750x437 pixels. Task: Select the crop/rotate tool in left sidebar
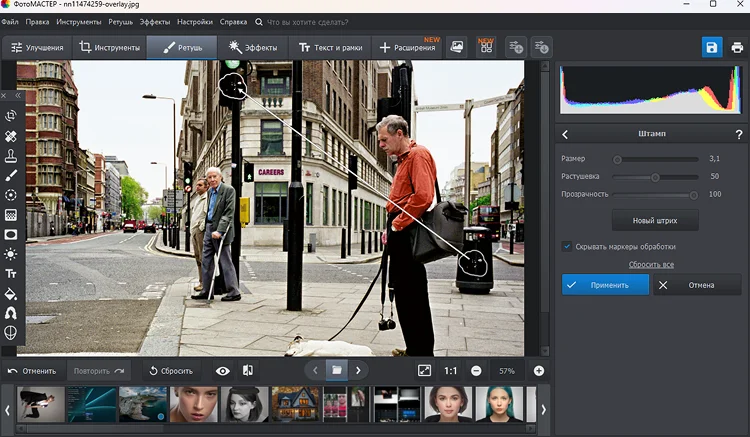(11, 116)
